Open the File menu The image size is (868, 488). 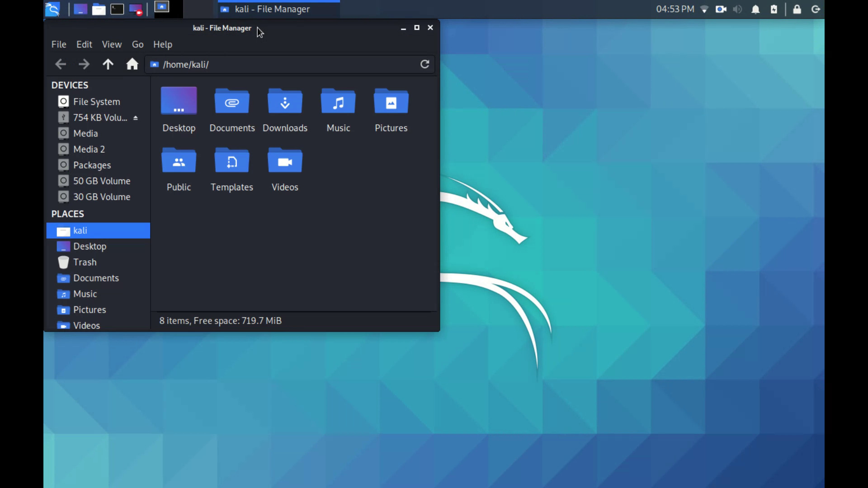click(58, 44)
